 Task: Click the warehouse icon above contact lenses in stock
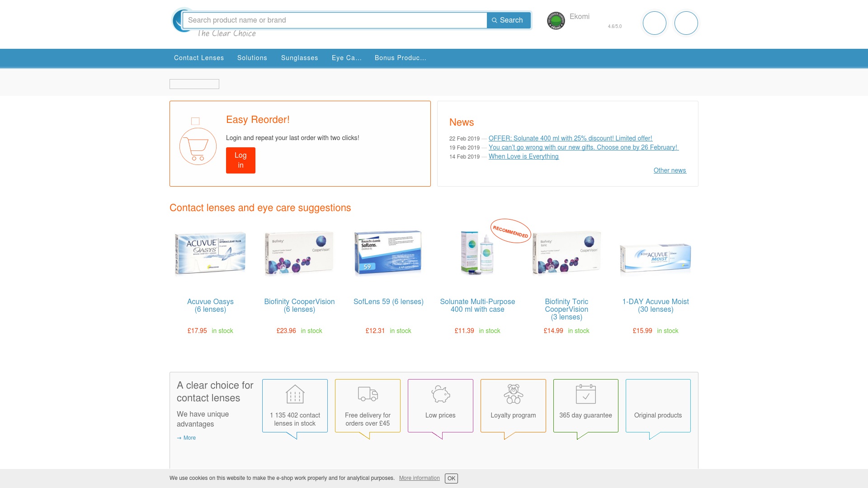click(295, 394)
